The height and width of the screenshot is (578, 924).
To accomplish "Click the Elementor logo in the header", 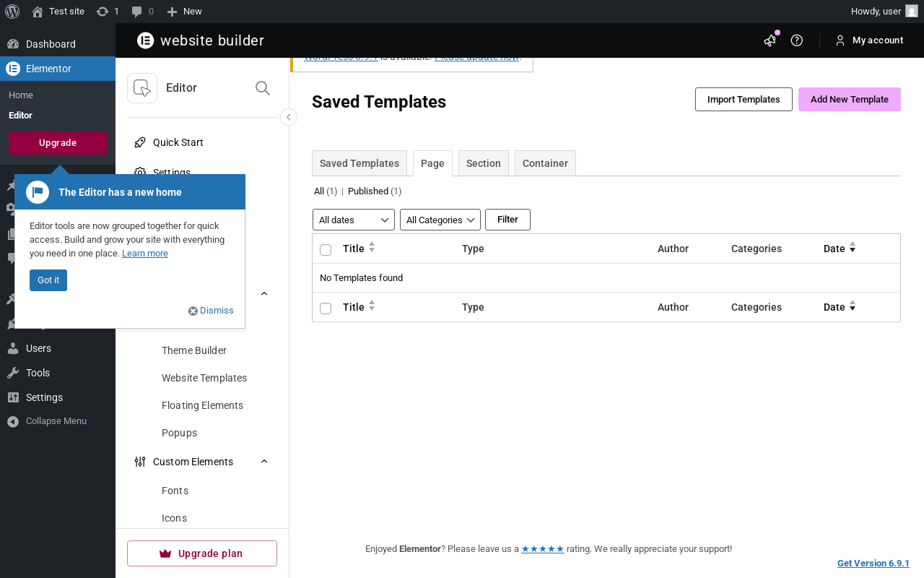I will 146,40.
